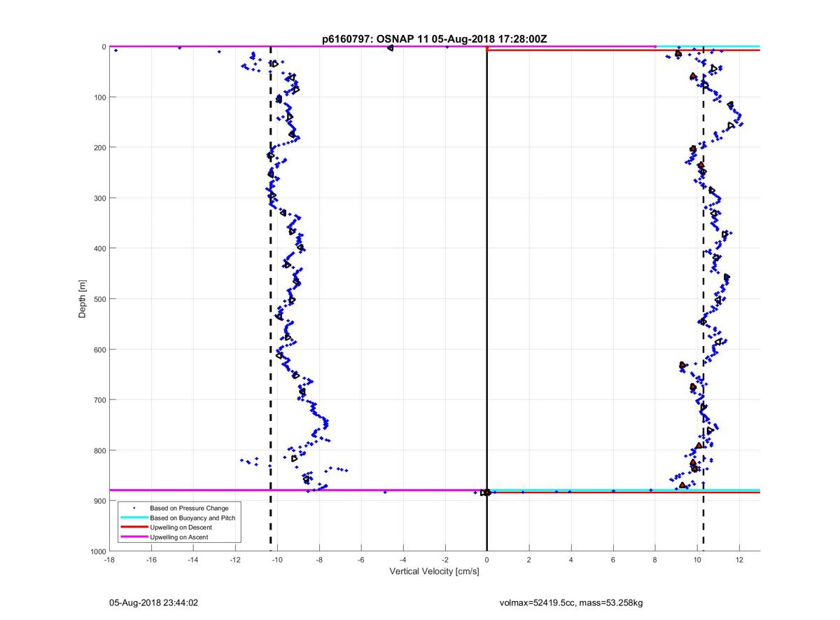
Task: Click the magenta line sample in legend
Action: click(x=133, y=537)
